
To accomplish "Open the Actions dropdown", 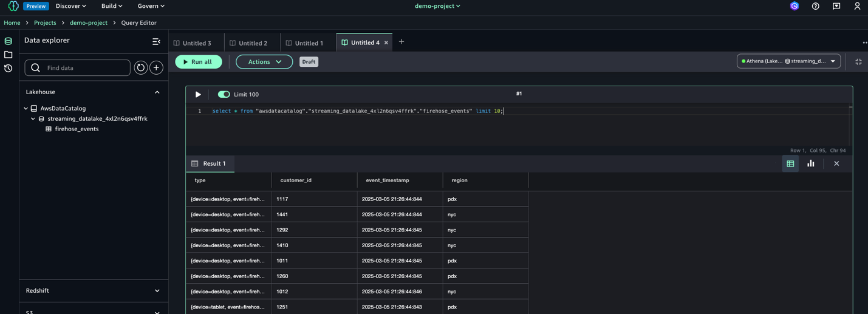I will 264,62.
